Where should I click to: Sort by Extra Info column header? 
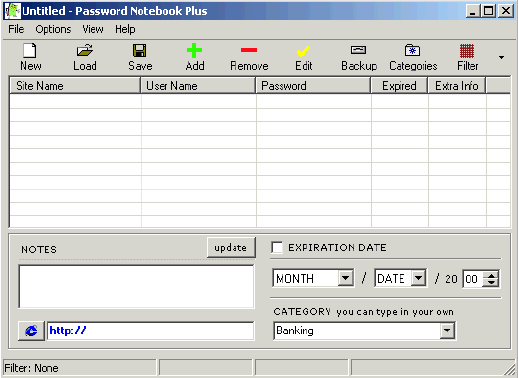coord(457,86)
